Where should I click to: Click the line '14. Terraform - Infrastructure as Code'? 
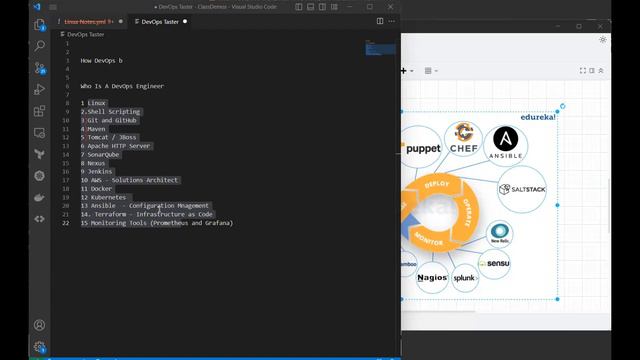tap(147, 214)
